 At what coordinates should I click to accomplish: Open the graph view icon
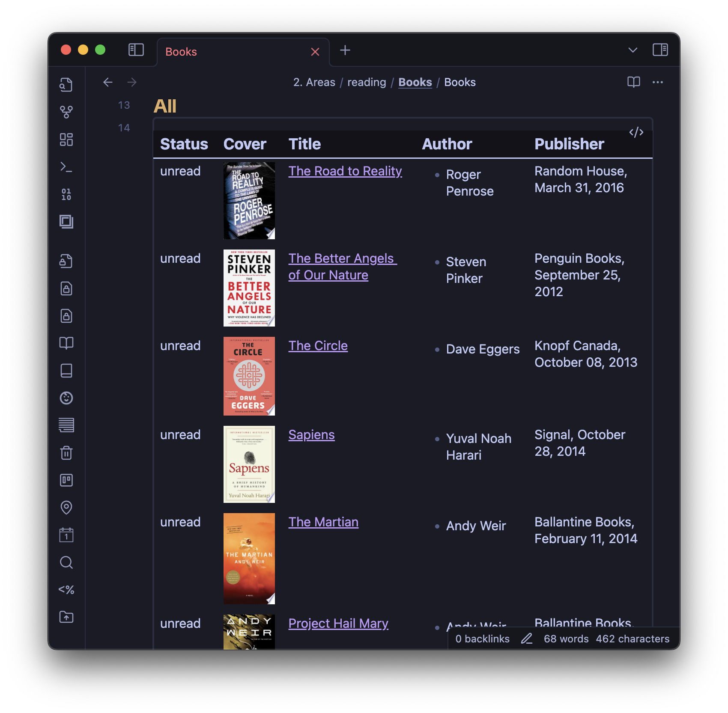[66, 112]
